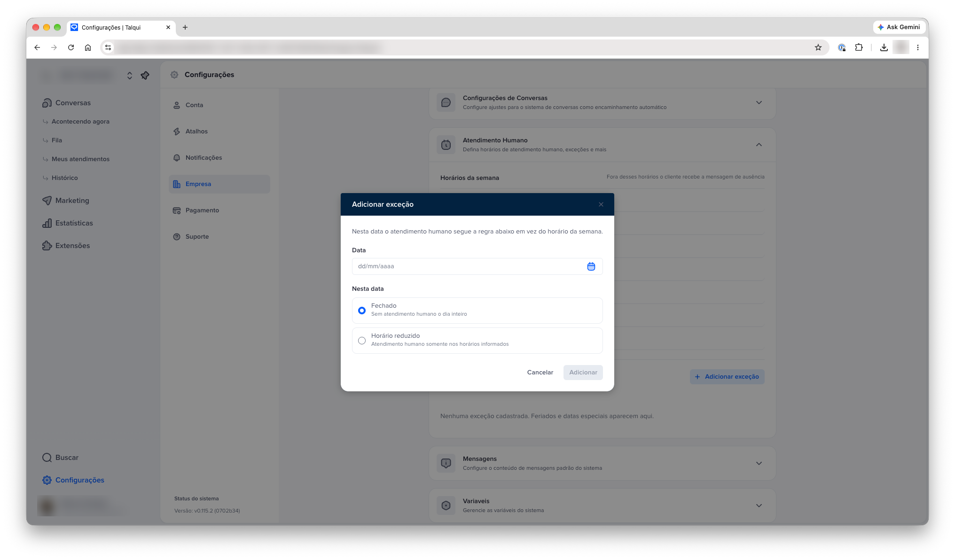Viewport: 955px width, 560px height.
Task: Open Extensões in the sidebar
Action: click(66, 246)
